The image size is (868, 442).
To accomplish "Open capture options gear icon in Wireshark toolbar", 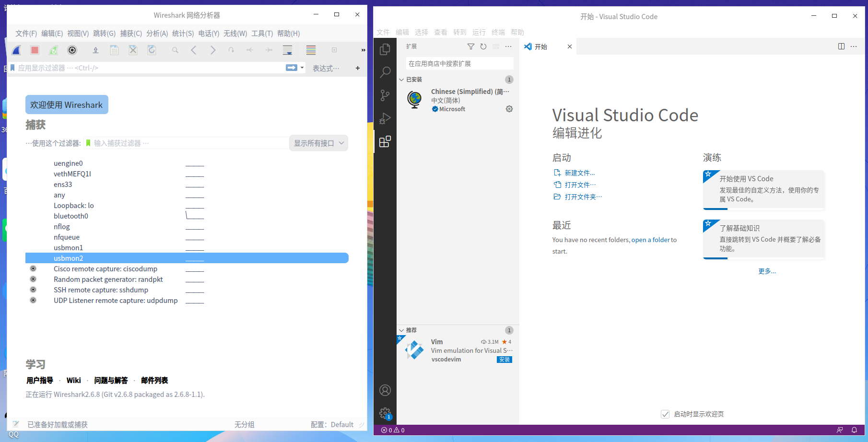I will point(72,50).
